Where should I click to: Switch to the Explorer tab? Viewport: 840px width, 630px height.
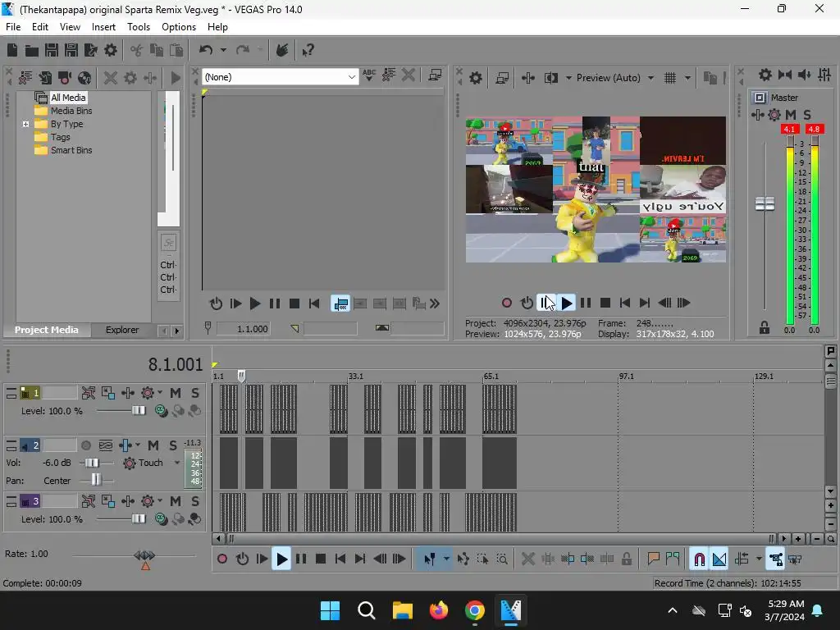[x=122, y=330]
